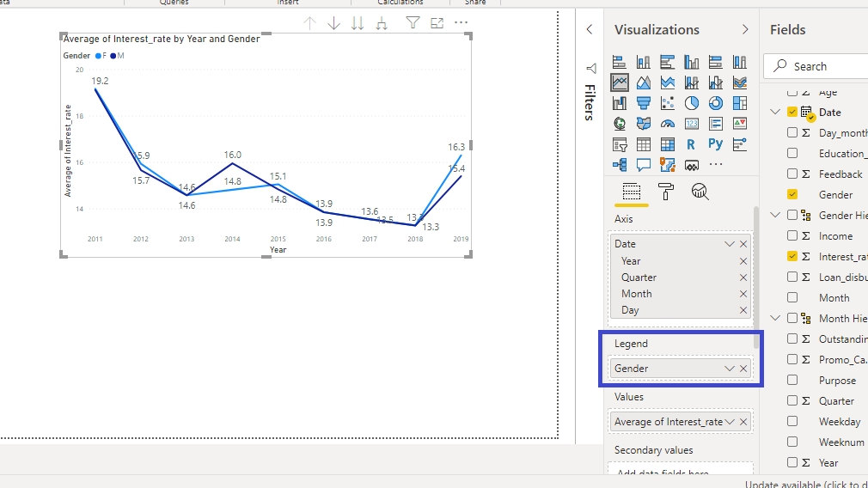The width and height of the screenshot is (868, 488).
Task: Select the pie chart visualization
Action: [692, 103]
